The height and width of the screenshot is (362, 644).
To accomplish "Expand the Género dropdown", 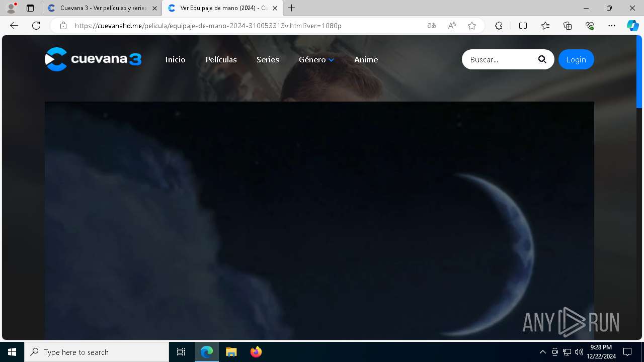I will coord(316,59).
